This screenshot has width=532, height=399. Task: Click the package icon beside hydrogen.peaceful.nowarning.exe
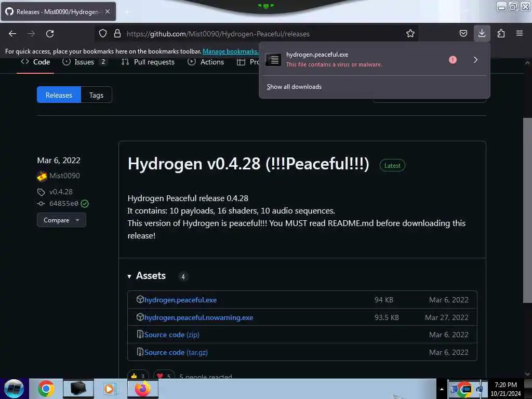(140, 317)
